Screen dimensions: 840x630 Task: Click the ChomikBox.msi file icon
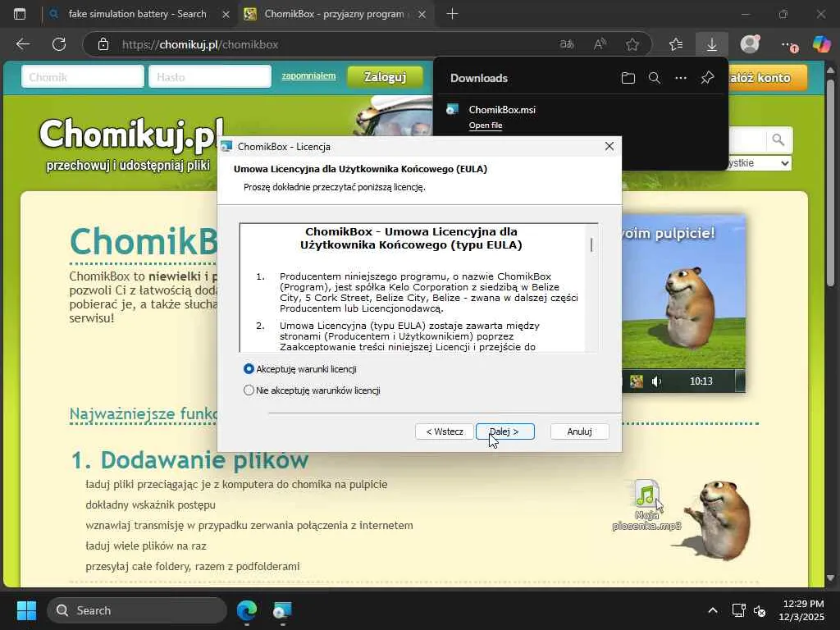(x=453, y=110)
